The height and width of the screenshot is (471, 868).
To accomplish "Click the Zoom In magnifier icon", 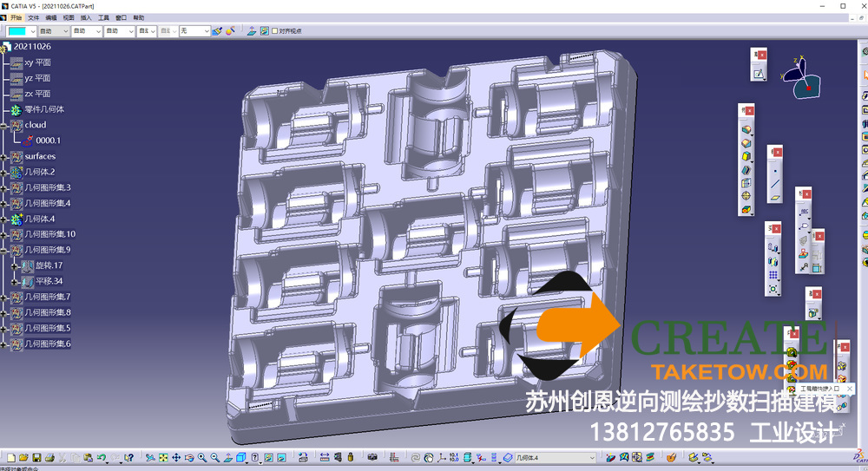I will point(201,457).
